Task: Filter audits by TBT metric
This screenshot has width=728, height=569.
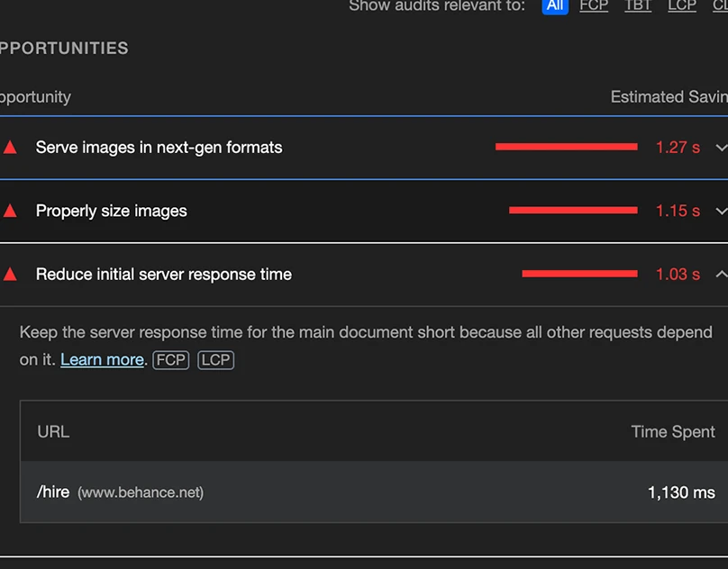Action: (x=638, y=5)
